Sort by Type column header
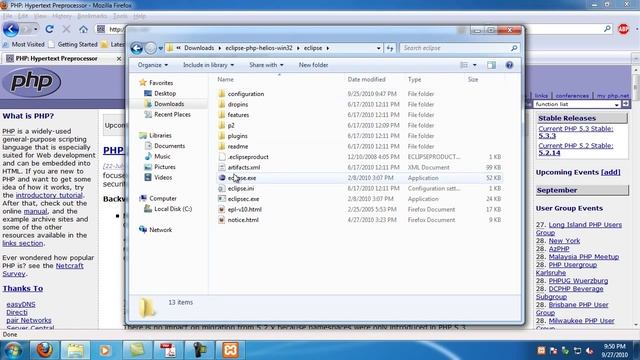The height and width of the screenshot is (360, 640). [414, 80]
